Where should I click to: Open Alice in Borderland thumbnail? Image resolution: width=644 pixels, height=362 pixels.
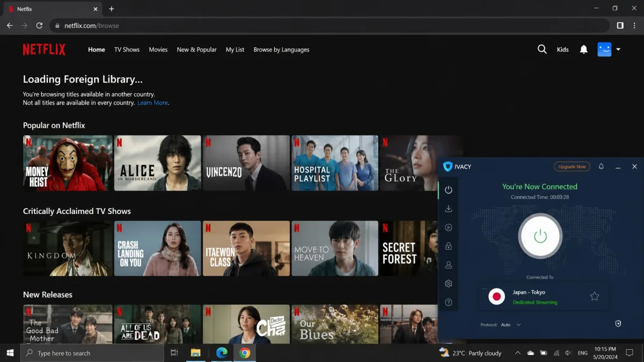158,163
